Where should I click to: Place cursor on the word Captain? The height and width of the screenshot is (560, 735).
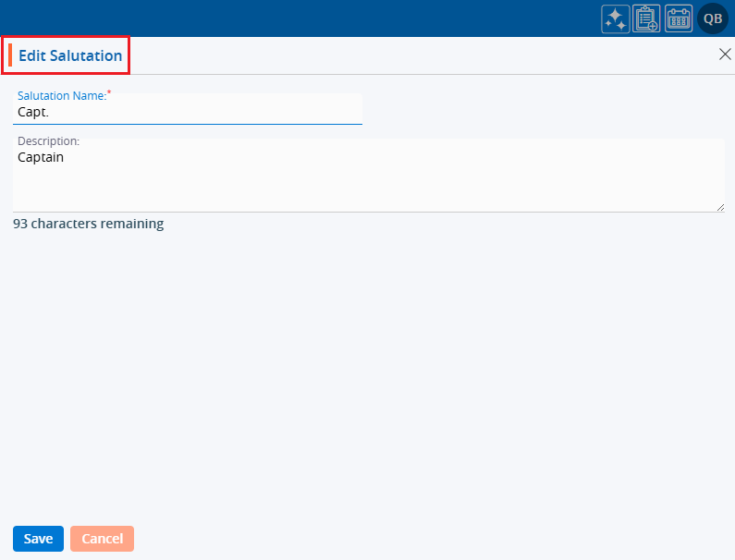pos(41,158)
